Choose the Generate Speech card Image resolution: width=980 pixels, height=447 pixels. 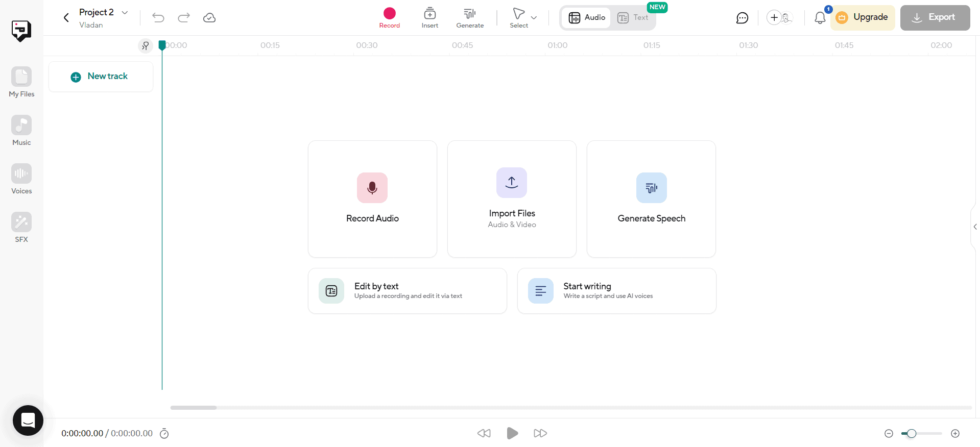tap(651, 199)
